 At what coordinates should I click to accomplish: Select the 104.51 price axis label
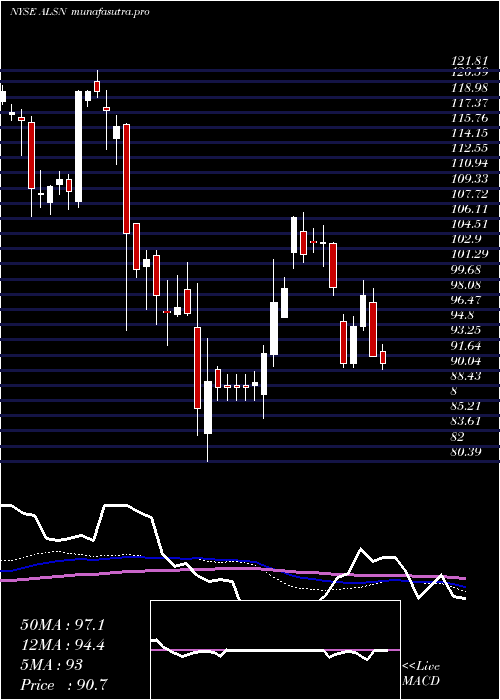(469, 224)
